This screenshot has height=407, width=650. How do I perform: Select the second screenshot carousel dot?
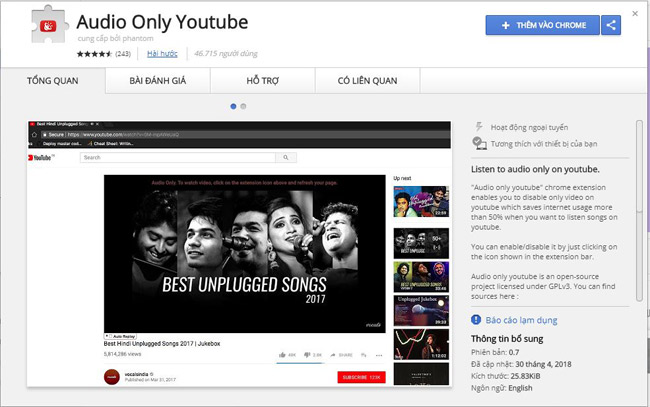[243, 107]
